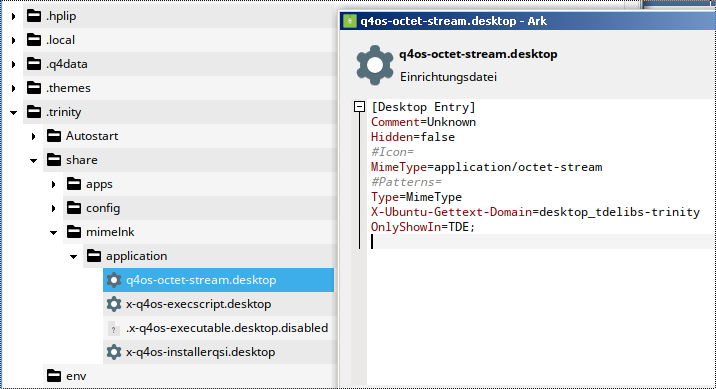Select x-q4os-installerqsi.desktop file name
Screen dimensions: 716x389
[x=200, y=352]
